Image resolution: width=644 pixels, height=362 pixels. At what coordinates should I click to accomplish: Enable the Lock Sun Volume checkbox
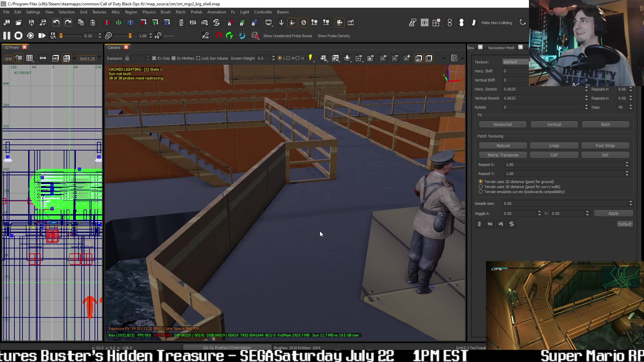click(199, 58)
